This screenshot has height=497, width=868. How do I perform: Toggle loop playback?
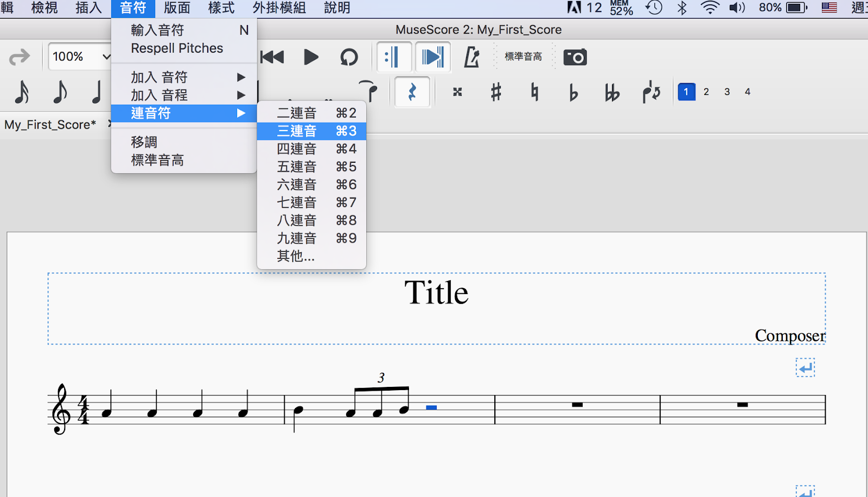click(349, 57)
